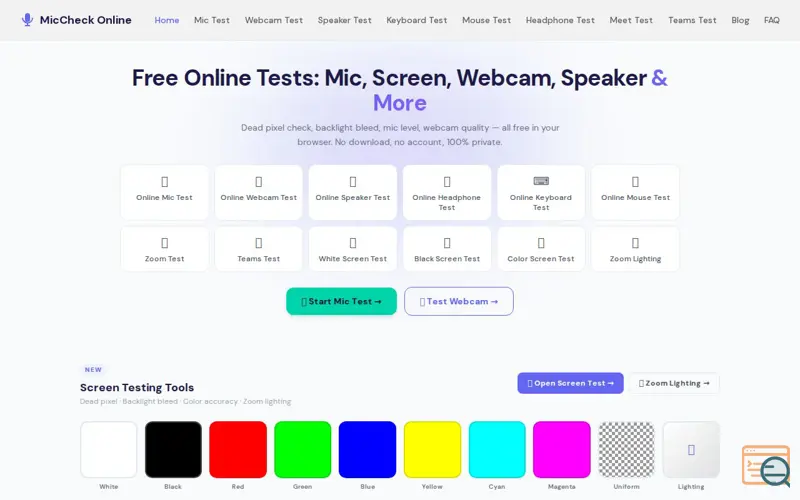Open the Blog nav link

click(x=740, y=20)
